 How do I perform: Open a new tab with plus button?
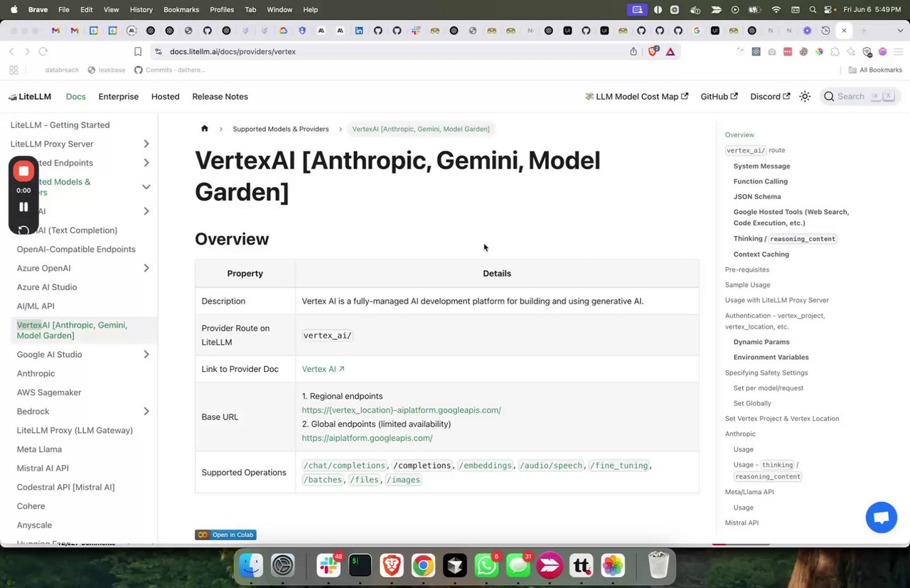coord(864,31)
